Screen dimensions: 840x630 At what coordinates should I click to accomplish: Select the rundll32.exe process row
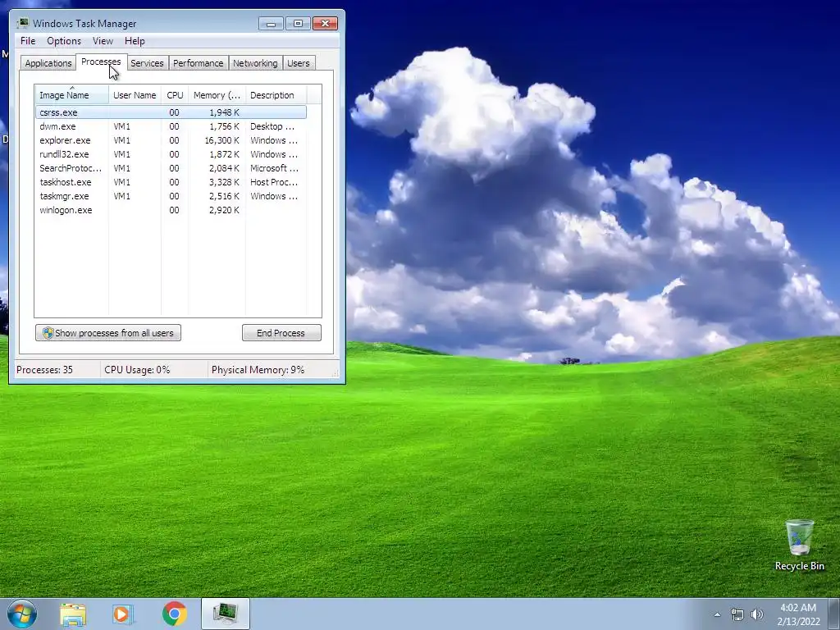(171, 154)
